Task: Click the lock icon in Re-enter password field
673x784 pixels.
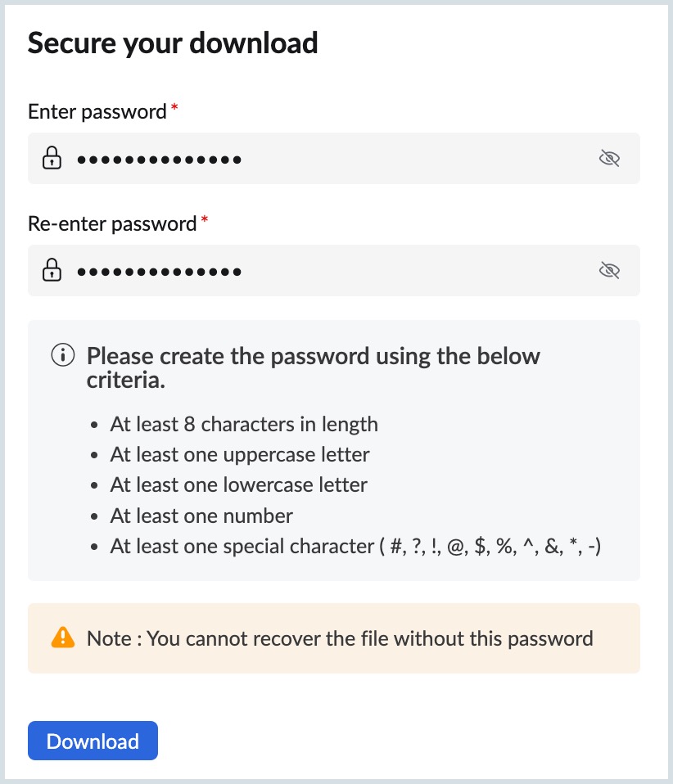Action: coord(52,270)
